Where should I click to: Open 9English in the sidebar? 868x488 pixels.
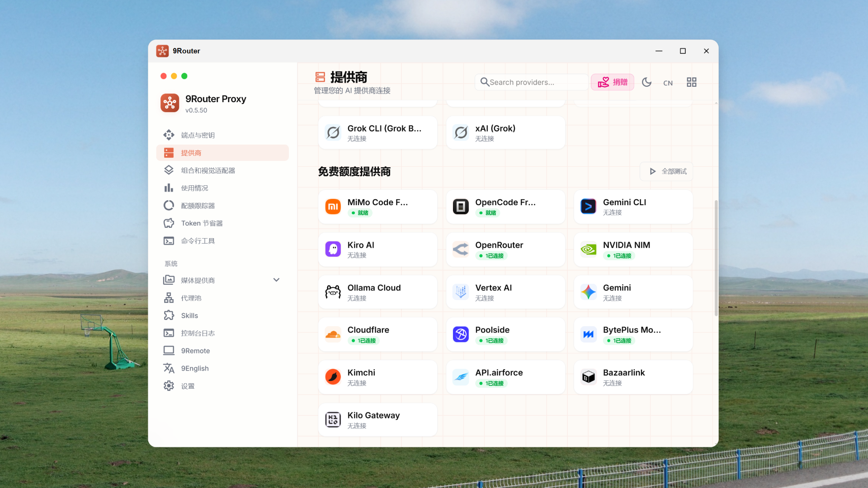pyautogui.click(x=222, y=369)
